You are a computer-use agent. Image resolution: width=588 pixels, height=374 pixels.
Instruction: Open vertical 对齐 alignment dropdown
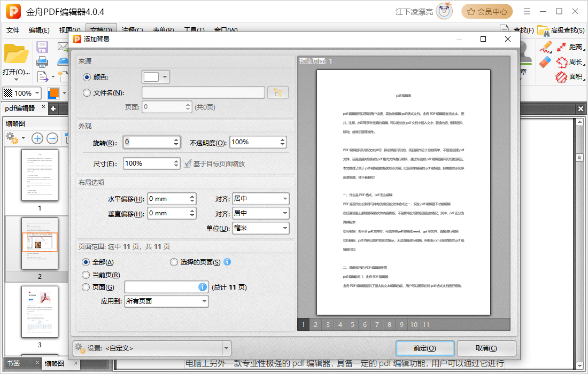click(x=261, y=213)
